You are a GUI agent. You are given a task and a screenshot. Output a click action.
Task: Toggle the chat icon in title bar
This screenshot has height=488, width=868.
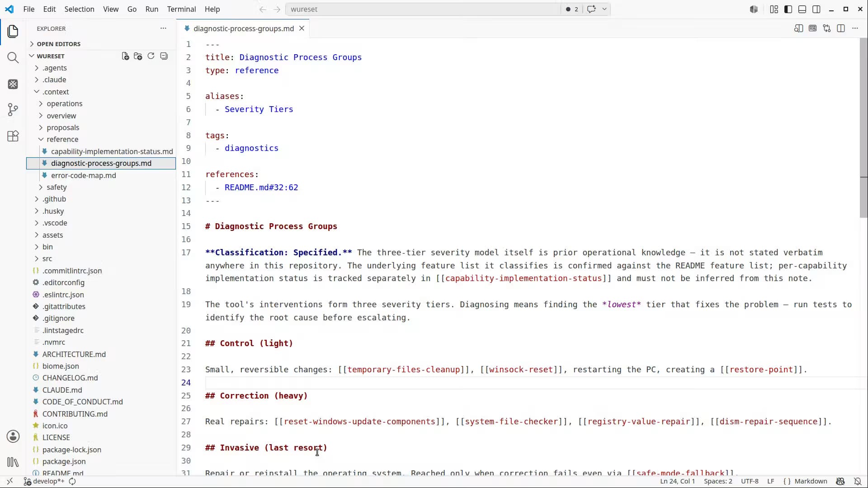[591, 9]
